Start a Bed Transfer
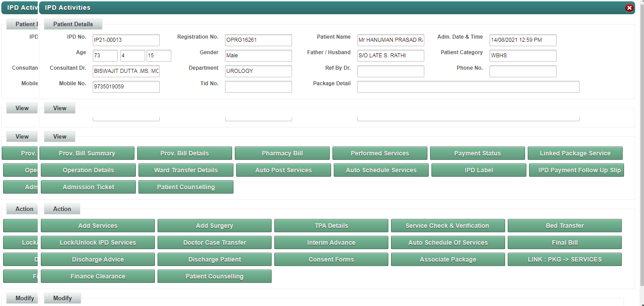 pyautogui.click(x=565, y=226)
